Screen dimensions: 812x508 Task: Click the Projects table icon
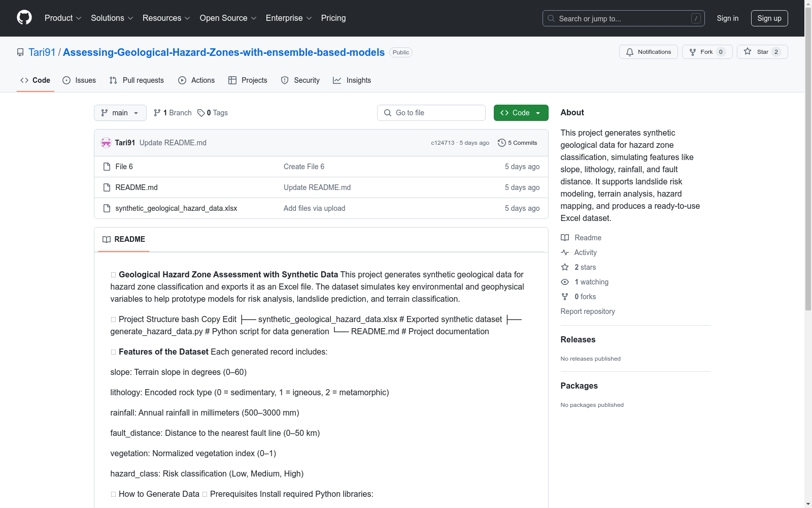pyautogui.click(x=232, y=80)
